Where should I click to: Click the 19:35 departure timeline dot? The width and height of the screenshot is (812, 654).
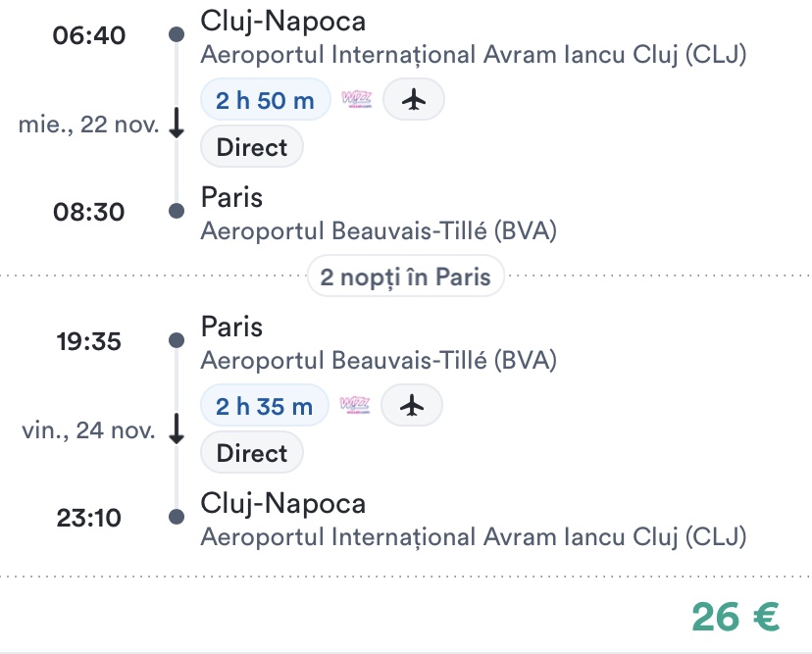(x=177, y=340)
